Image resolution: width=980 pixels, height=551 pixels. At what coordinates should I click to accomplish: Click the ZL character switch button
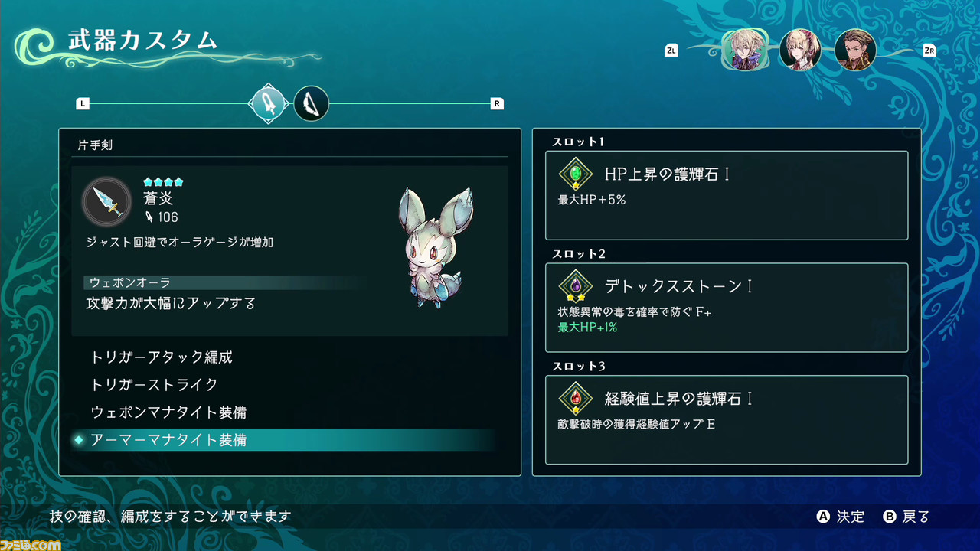tap(671, 51)
